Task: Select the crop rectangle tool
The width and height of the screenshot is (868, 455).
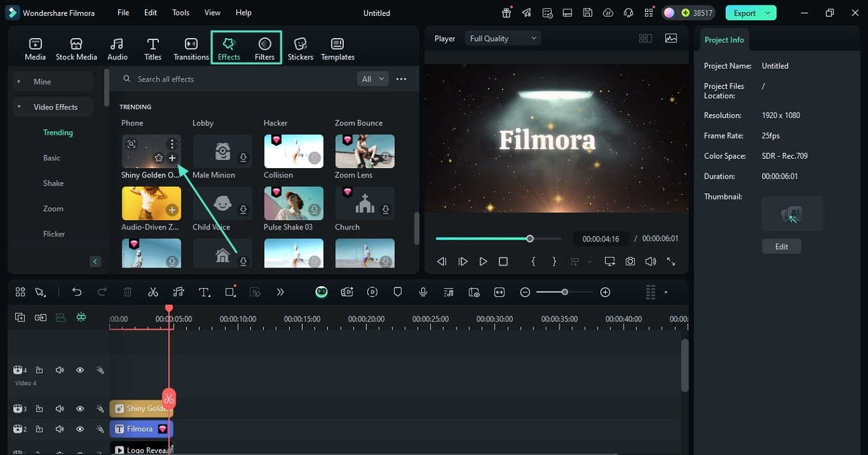Action: [230, 292]
